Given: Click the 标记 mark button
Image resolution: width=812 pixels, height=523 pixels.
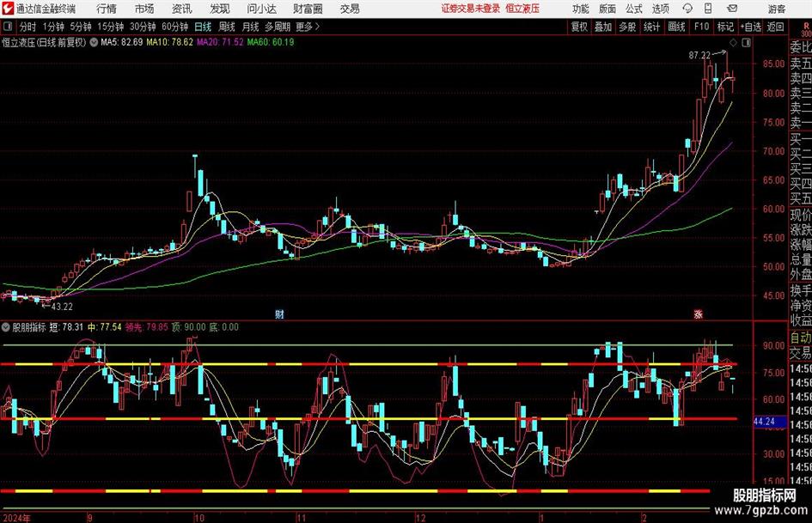Looking at the screenshot, I should tap(725, 27).
